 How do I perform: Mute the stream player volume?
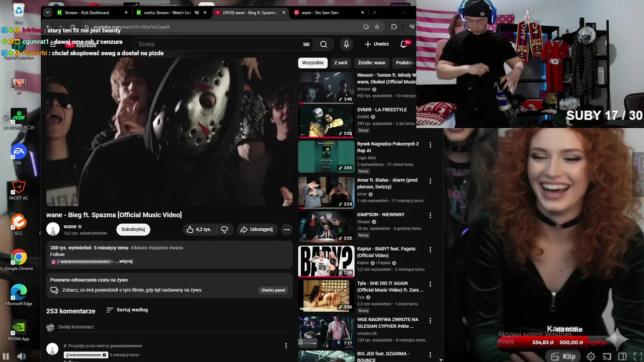click(x=21, y=356)
